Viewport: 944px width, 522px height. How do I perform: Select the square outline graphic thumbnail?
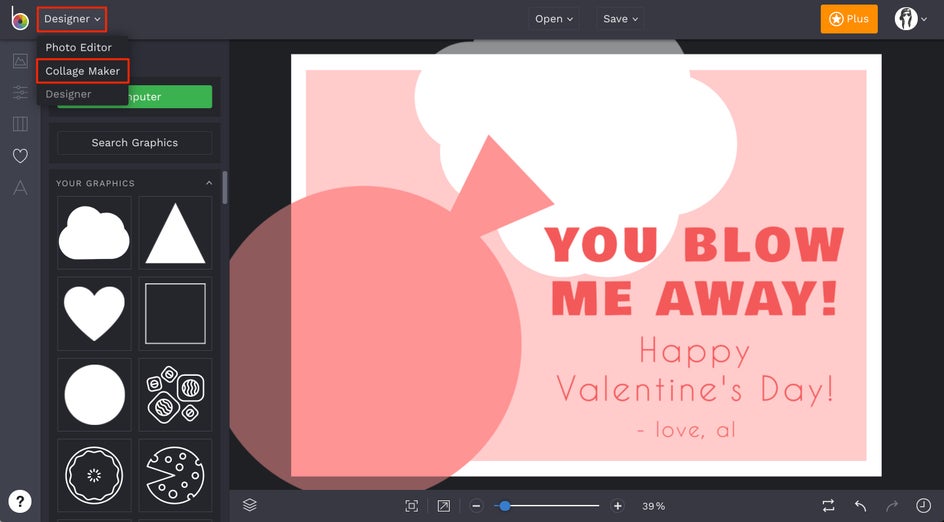[x=175, y=313]
